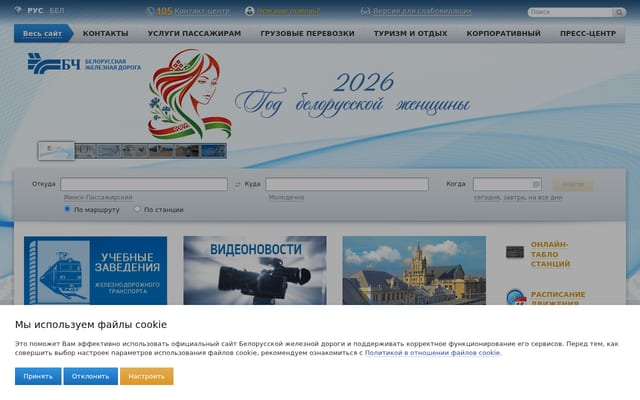Click the swap stations arrows icon
The width and height of the screenshot is (640, 400).
[x=238, y=184]
